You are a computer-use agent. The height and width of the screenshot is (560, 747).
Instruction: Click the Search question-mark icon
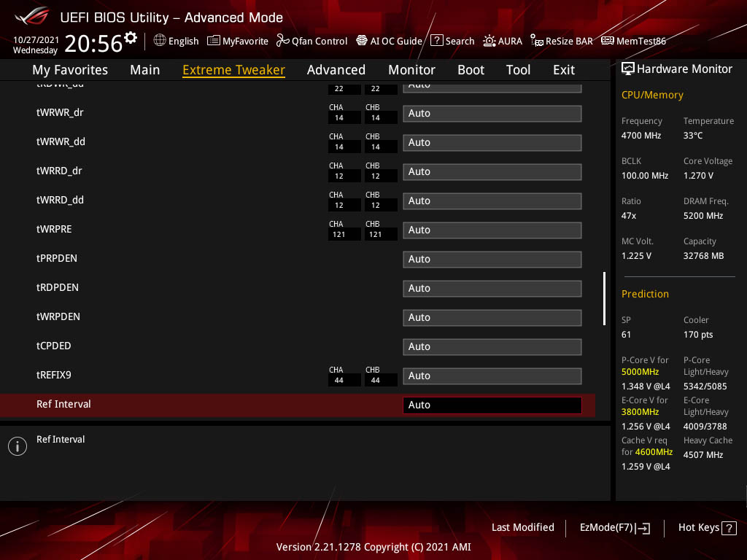436,41
